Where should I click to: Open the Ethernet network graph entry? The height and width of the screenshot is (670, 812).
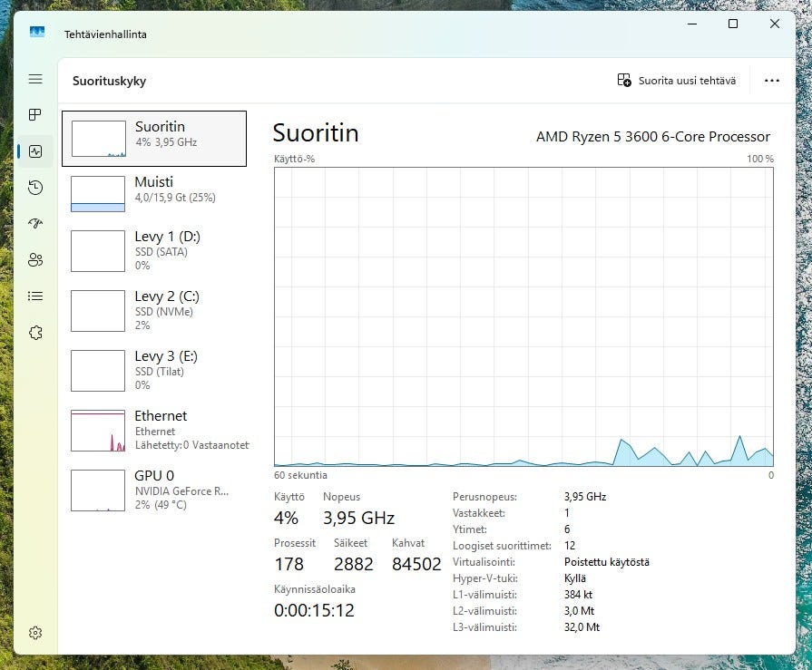coord(154,430)
